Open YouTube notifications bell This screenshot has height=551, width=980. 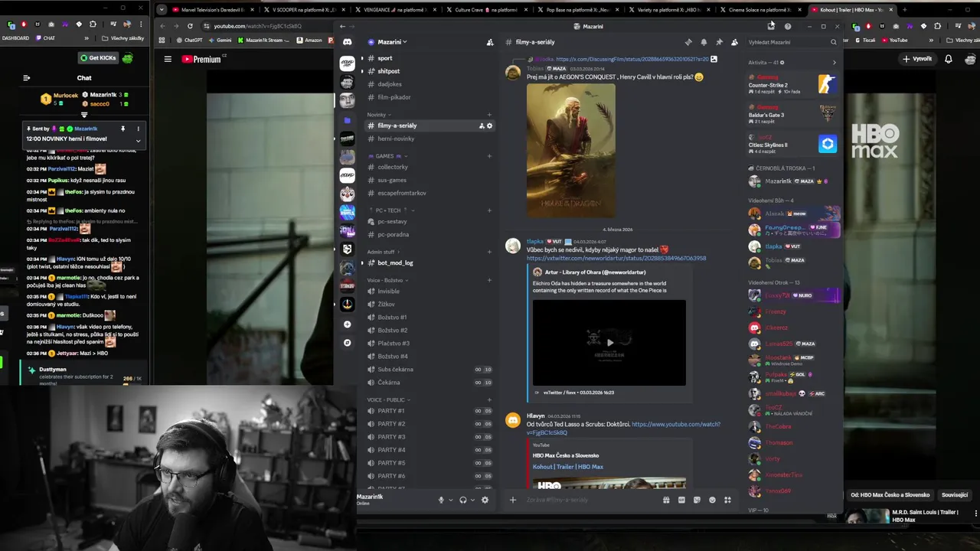click(x=949, y=59)
